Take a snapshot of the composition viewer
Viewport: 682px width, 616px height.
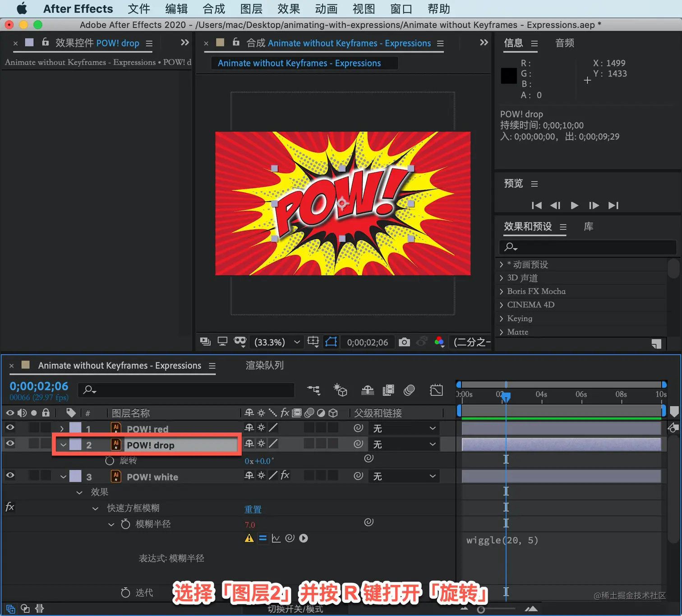405,342
